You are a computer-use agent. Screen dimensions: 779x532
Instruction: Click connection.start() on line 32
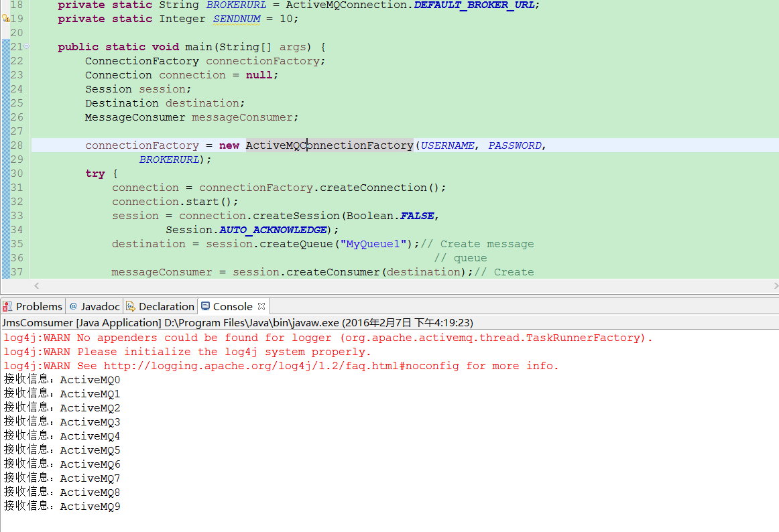click(x=175, y=202)
